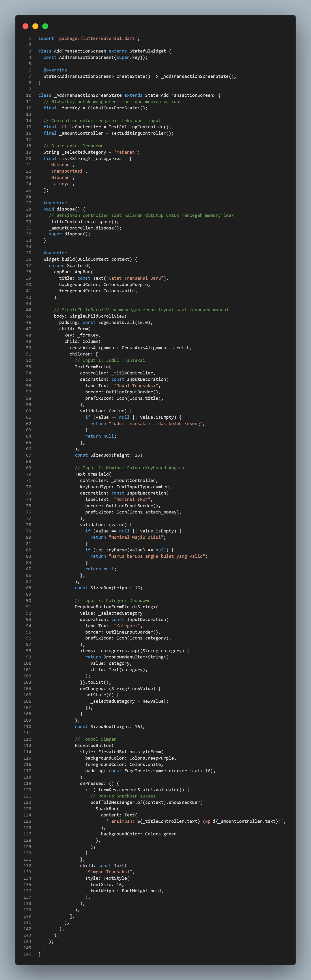This screenshot has height=980, width=311.
Task: Click the "Nominal (Rp)" label string
Action: [132, 499]
